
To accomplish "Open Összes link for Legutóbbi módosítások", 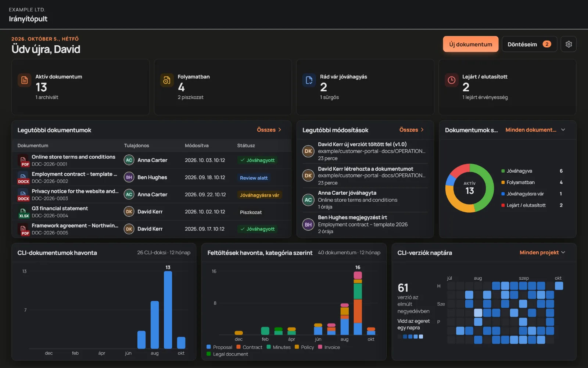I will coord(412,130).
